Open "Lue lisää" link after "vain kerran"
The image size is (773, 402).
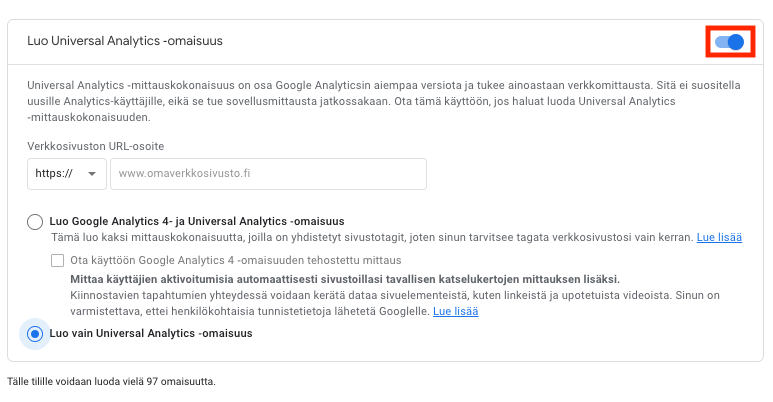click(719, 238)
